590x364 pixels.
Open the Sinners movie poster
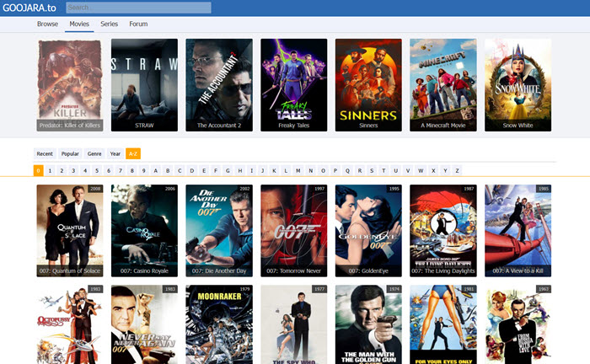click(368, 85)
